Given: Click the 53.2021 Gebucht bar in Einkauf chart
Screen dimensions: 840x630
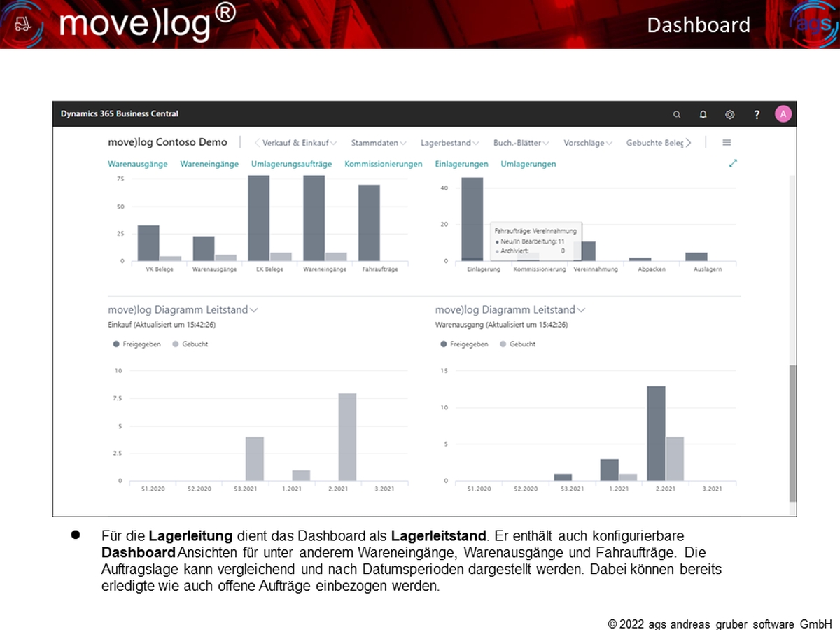Looking at the screenshot, I should click(x=255, y=459).
